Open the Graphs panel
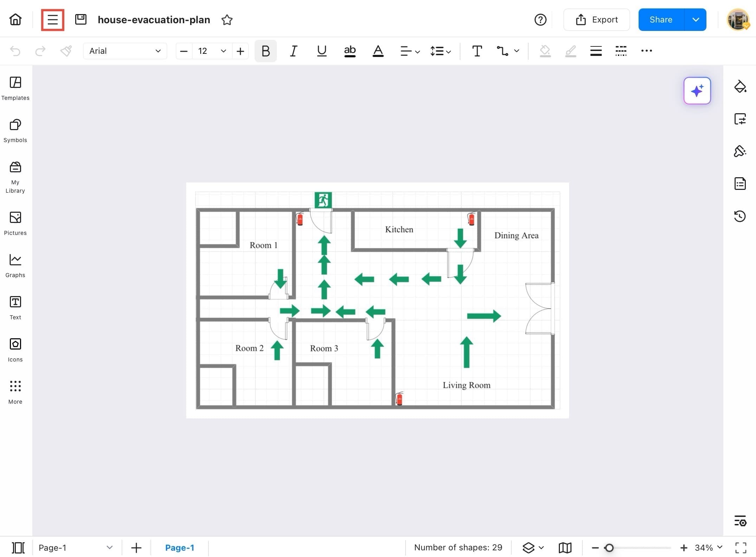The image size is (756, 557). pyautogui.click(x=15, y=265)
